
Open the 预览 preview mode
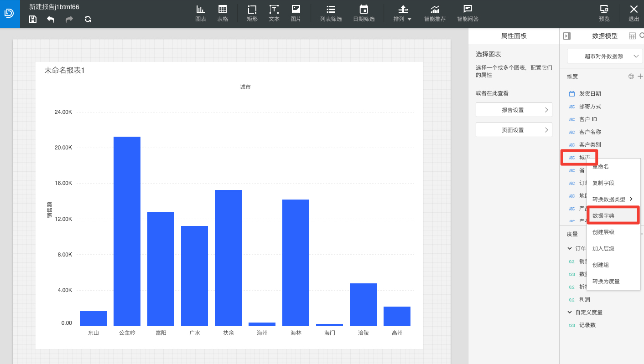coord(604,14)
